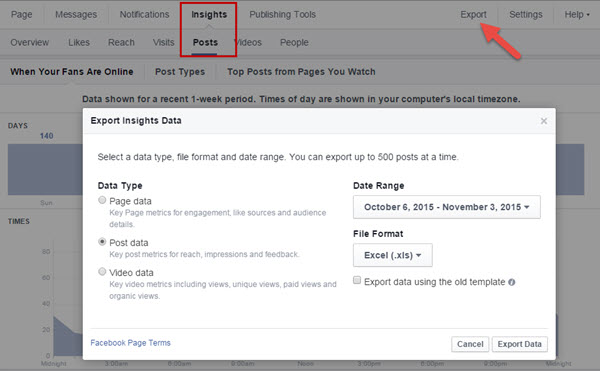Select the Post data radio button
This screenshot has width=600, height=371.
click(102, 242)
